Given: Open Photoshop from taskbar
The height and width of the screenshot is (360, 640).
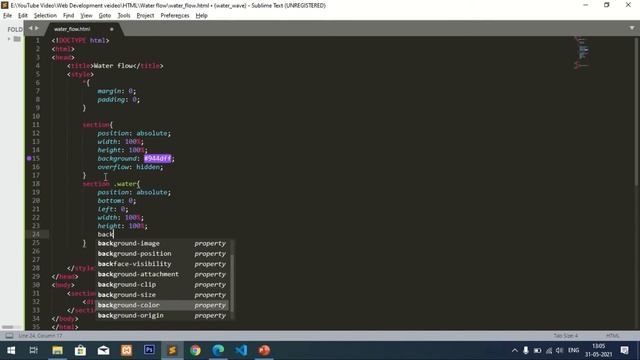Looking at the screenshot, I should [149, 350].
